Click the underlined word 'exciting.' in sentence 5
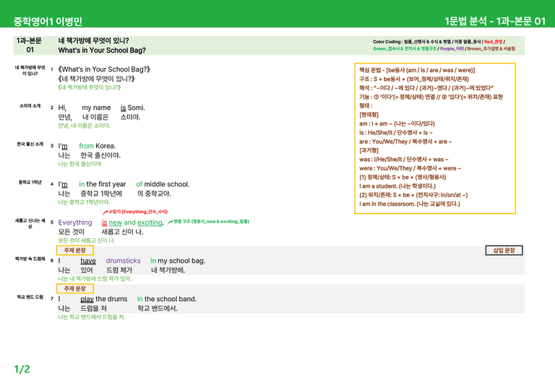555x392 pixels. click(x=151, y=222)
